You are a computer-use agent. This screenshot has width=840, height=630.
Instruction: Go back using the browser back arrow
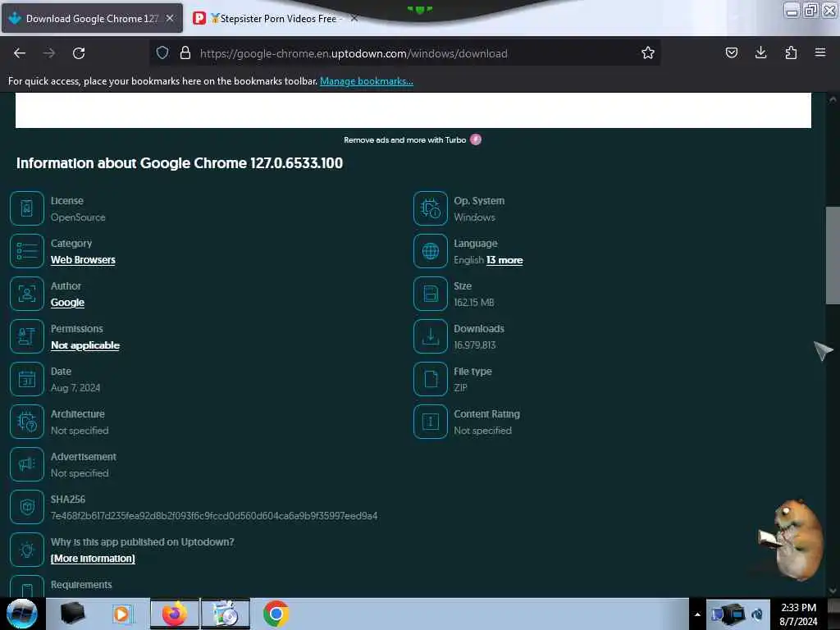tap(20, 53)
